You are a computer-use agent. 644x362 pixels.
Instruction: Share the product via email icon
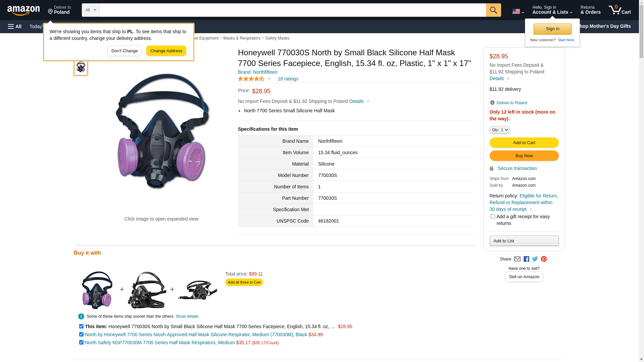517,259
